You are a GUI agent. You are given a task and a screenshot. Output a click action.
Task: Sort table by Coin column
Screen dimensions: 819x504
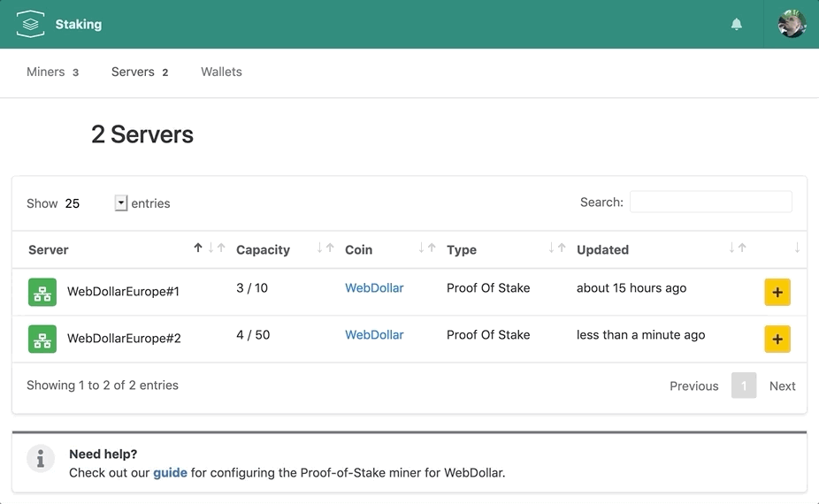coord(358,249)
